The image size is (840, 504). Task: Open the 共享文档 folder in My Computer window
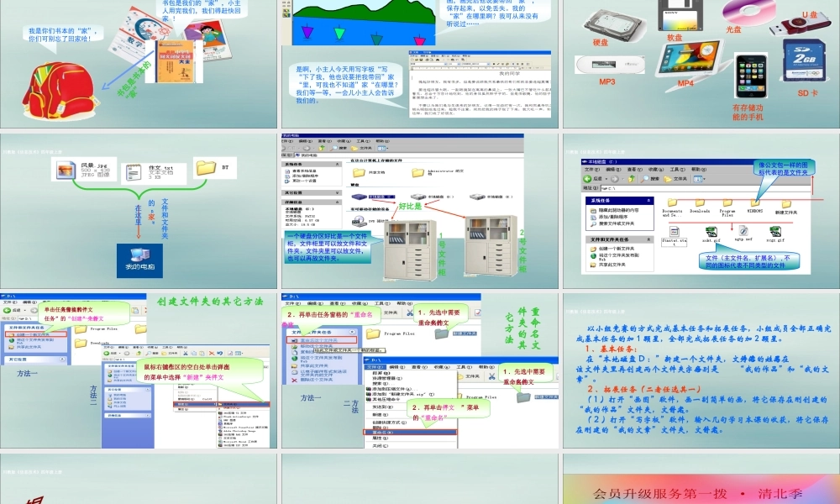click(x=359, y=172)
